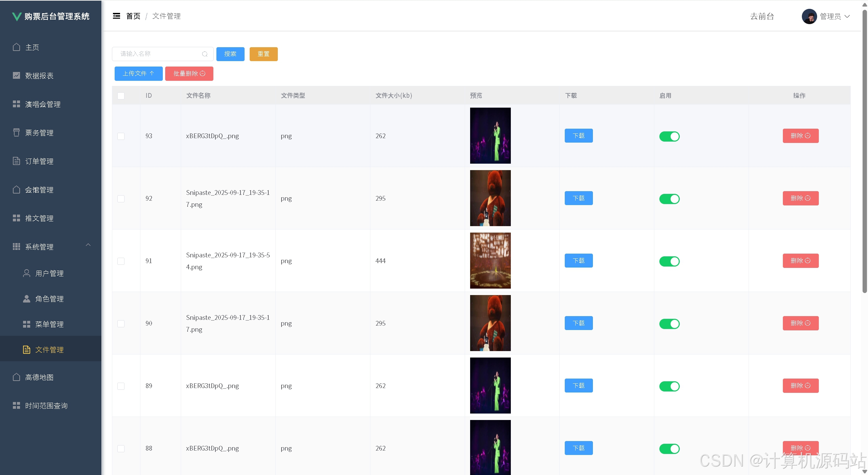
Task: Go to 订单管理 menu item
Action: click(x=51, y=161)
